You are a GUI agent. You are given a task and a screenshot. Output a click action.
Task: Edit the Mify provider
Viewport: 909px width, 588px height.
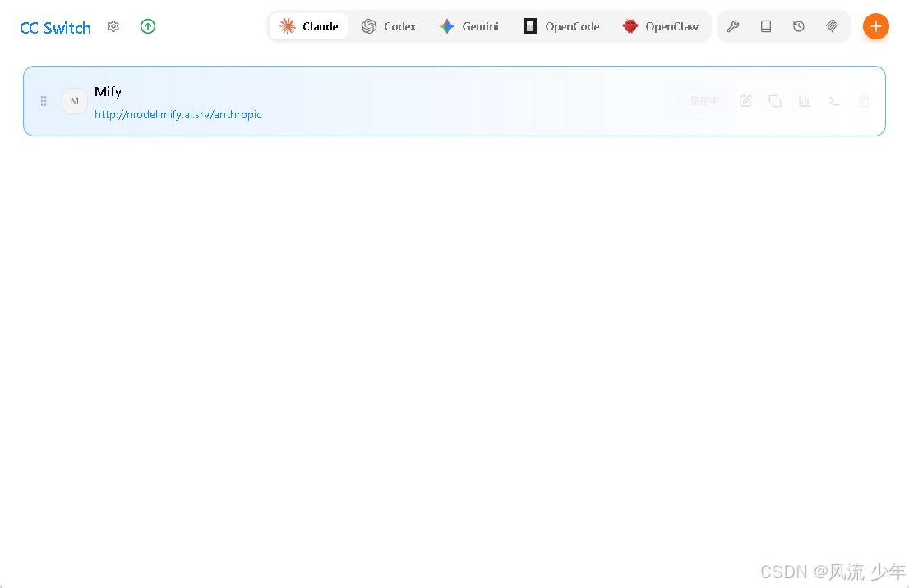(745, 101)
